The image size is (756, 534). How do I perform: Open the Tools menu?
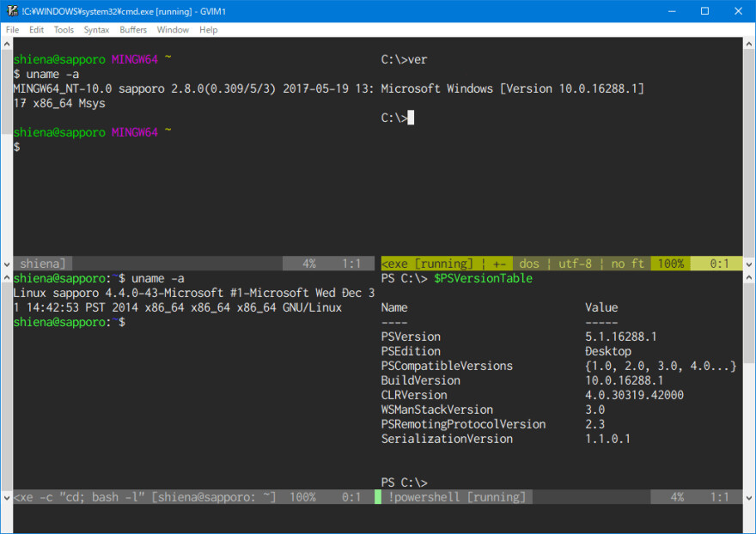coord(64,29)
